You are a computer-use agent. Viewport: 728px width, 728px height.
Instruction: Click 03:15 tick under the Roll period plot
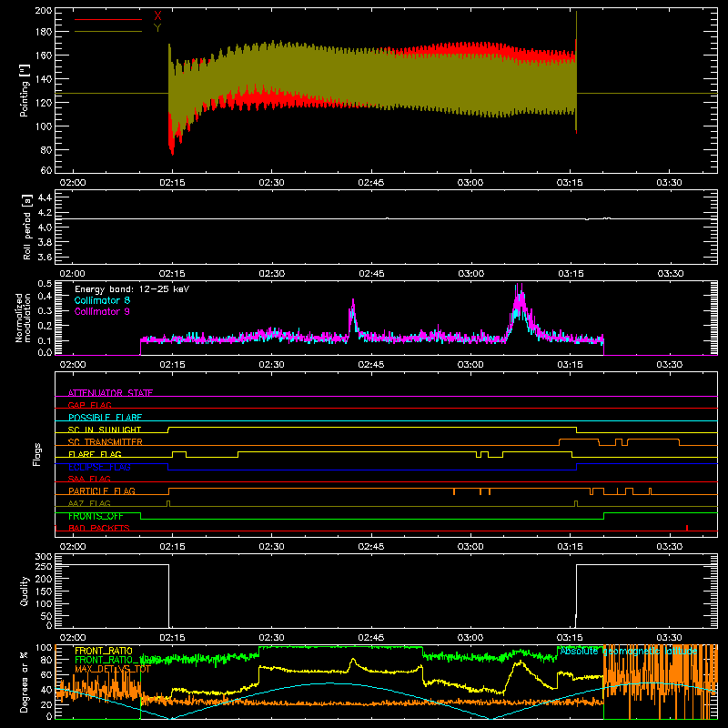[570, 274]
